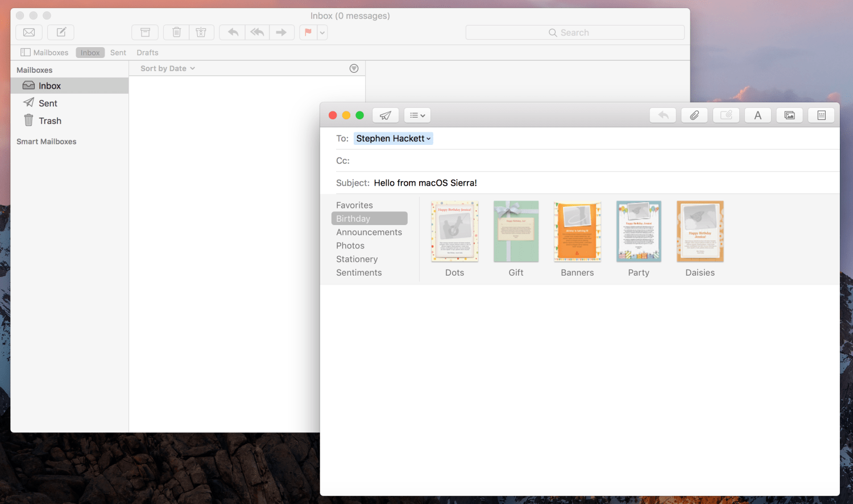Select the Sent tab in the favorites bar
The height and width of the screenshot is (504, 853).
(118, 52)
